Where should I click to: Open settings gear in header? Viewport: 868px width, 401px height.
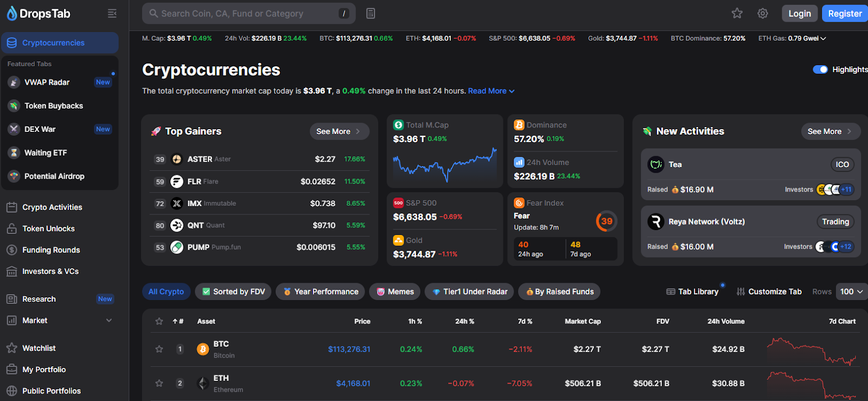pos(763,14)
